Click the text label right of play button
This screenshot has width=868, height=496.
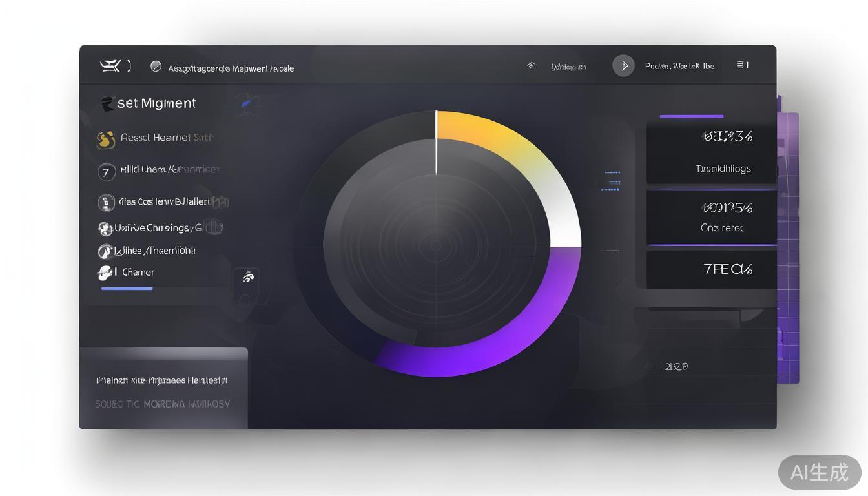click(x=679, y=66)
